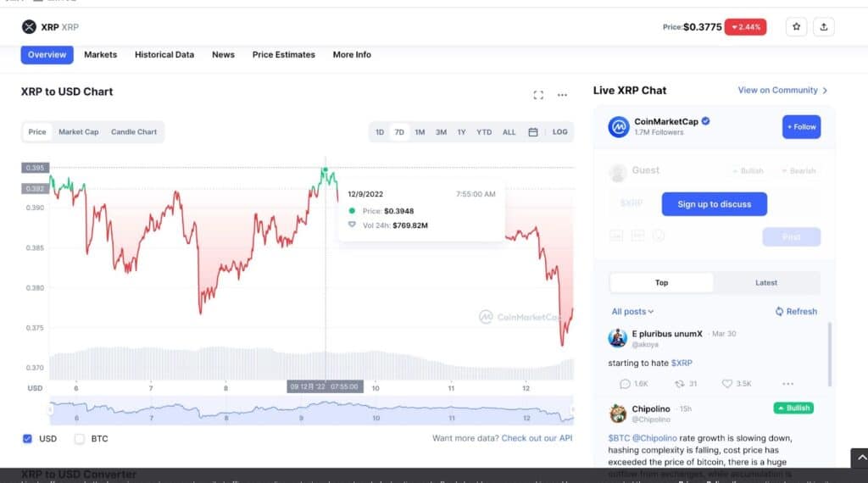The image size is (868, 483).
Task: Like the E pluribus unumX post
Action: [x=737, y=383]
